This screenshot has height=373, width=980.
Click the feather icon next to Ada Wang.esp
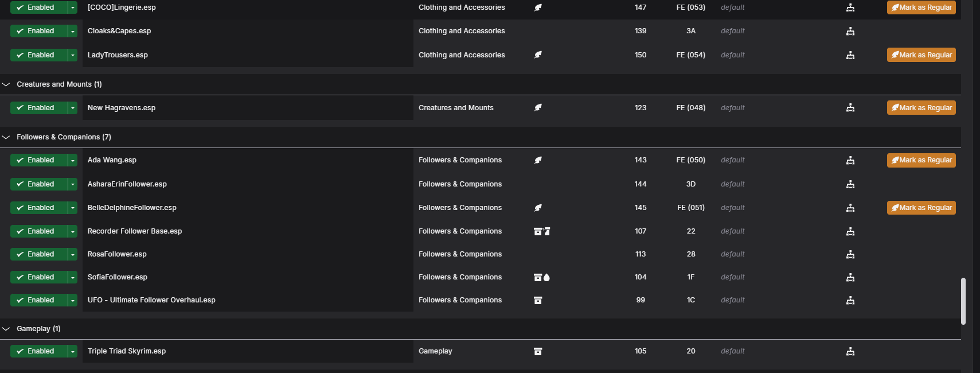coord(538,160)
